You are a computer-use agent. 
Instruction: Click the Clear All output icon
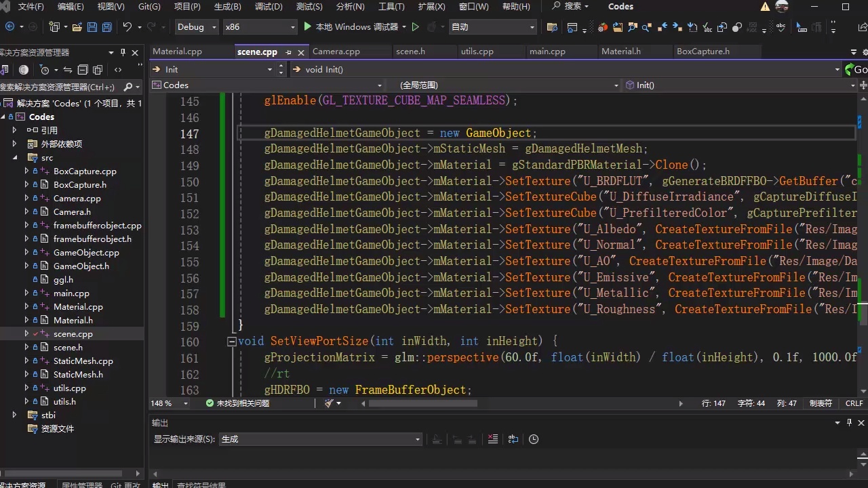[x=493, y=439]
